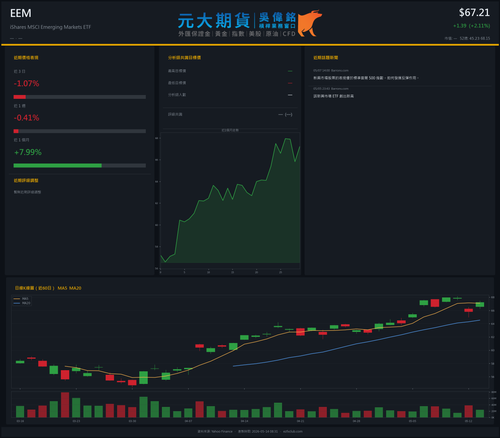Click the tallest red volume bar
Viewport: 500px width, 438px height.
[x=65, y=405]
